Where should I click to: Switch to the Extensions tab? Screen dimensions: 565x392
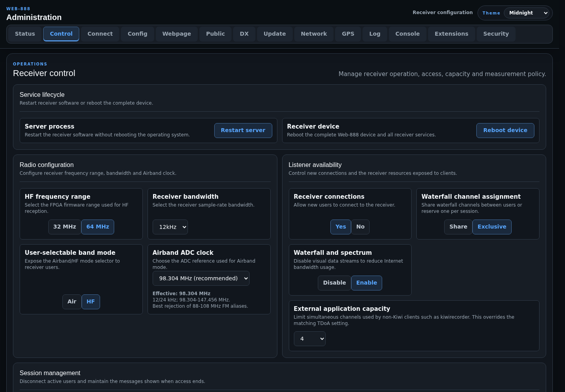point(451,34)
